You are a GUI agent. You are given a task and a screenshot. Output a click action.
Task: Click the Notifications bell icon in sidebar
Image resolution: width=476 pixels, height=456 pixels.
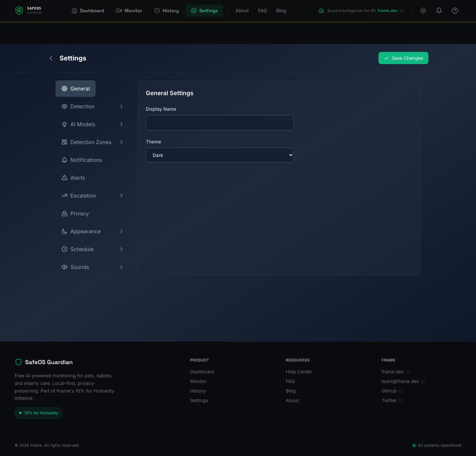click(x=64, y=160)
